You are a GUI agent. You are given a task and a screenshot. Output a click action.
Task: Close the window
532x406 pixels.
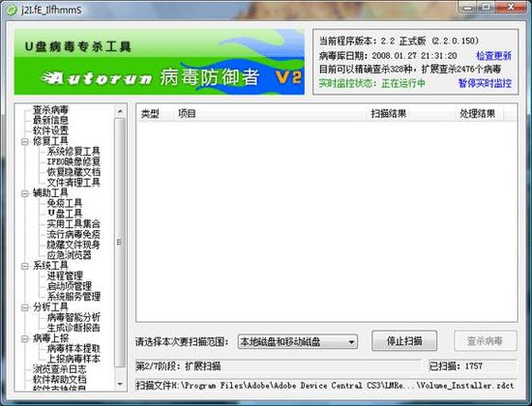[511, 7]
